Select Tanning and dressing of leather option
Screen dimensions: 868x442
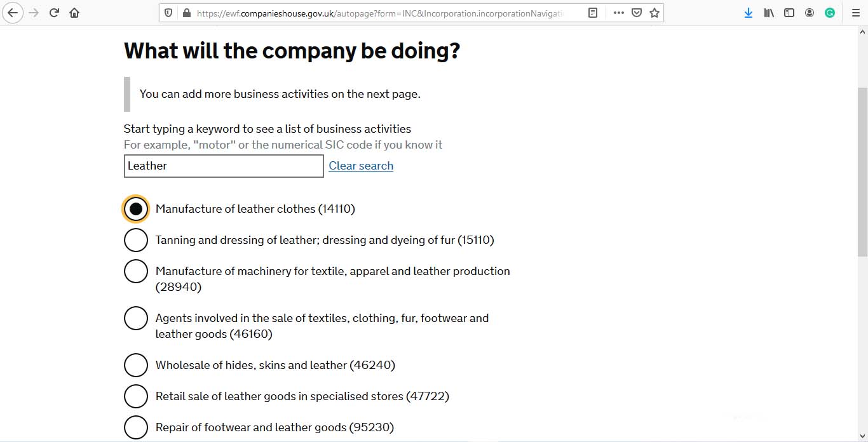point(136,240)
